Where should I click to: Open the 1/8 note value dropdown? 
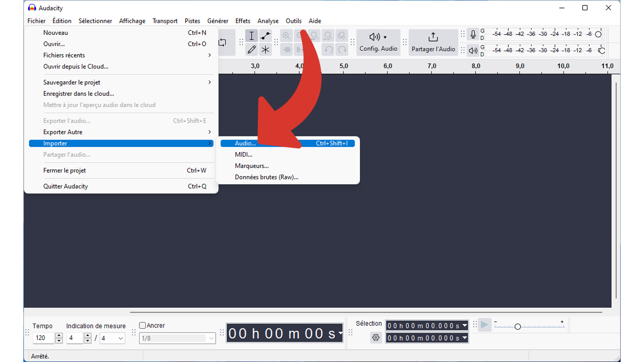[177, 338]
